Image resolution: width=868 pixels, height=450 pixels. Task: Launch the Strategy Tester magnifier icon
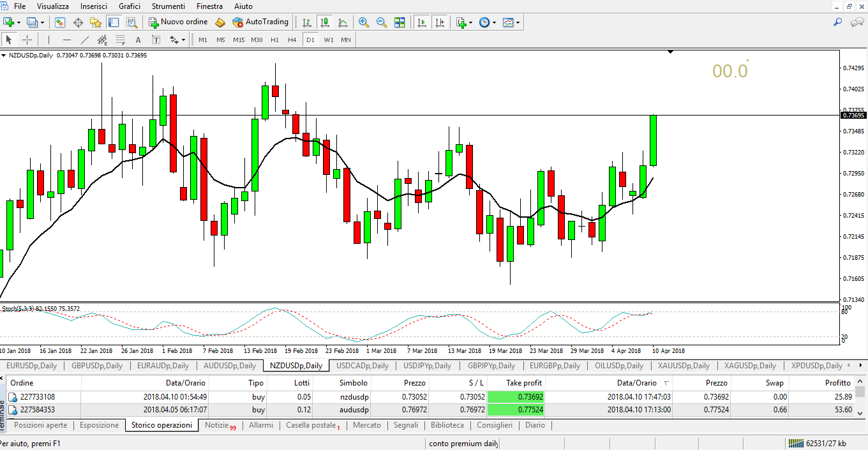[131, 22]
